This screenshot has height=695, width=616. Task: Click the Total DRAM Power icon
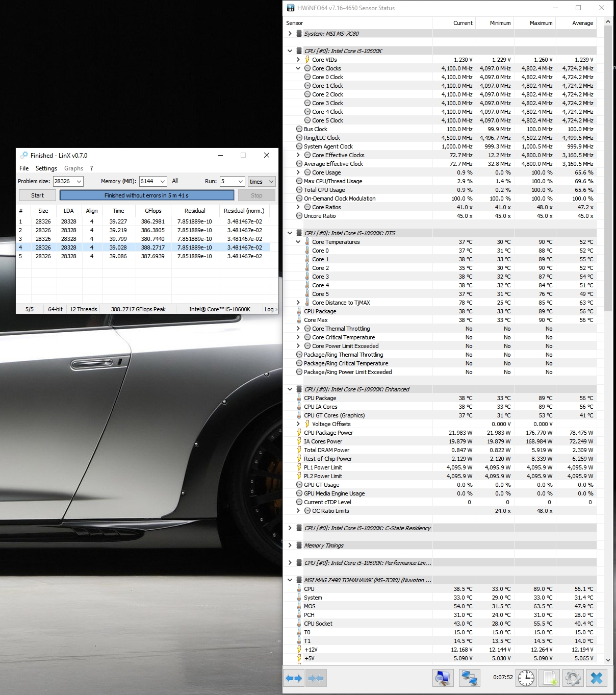pos(299,450)
